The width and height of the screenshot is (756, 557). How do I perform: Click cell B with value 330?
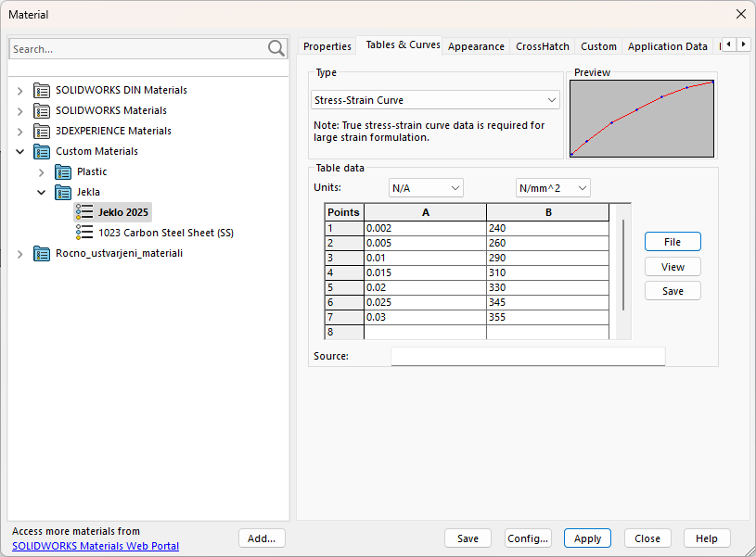click(x=547, y=287)
